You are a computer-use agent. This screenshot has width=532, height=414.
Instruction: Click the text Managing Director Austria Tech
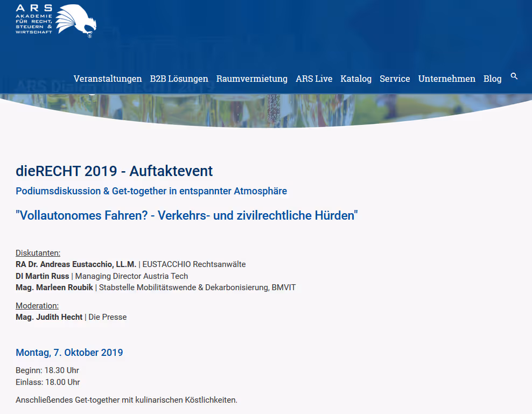click(131, 276)
